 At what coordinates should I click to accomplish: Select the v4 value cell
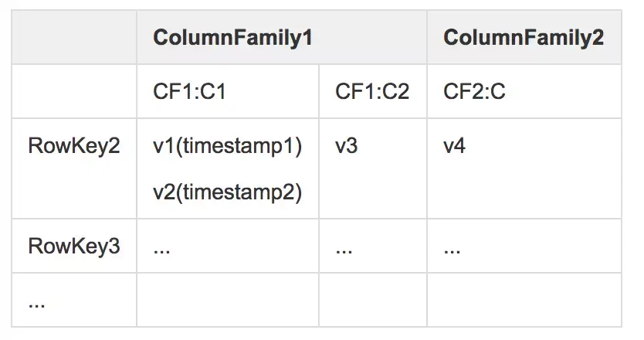454,146
